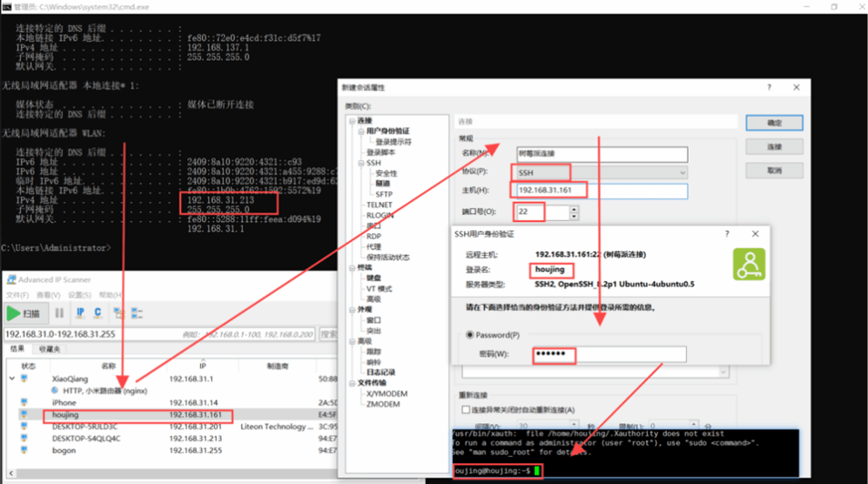Increase the port number with the up spinner
Screen dimensions: 868x484
point(574,208)
